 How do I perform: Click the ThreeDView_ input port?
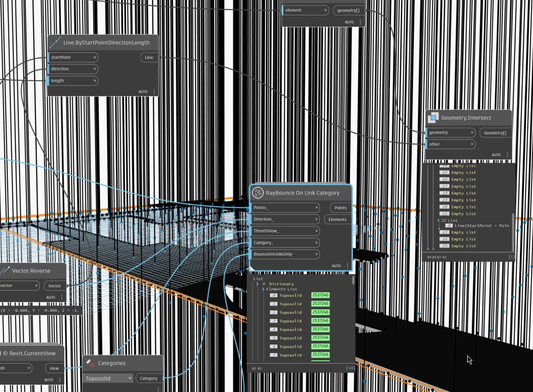click(285, 231)
